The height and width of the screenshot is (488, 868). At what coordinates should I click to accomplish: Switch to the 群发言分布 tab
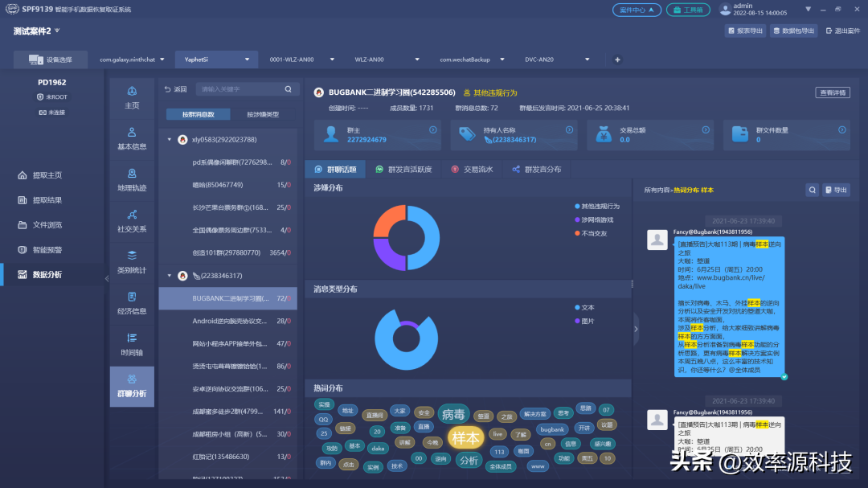click(x=536, y=169)
